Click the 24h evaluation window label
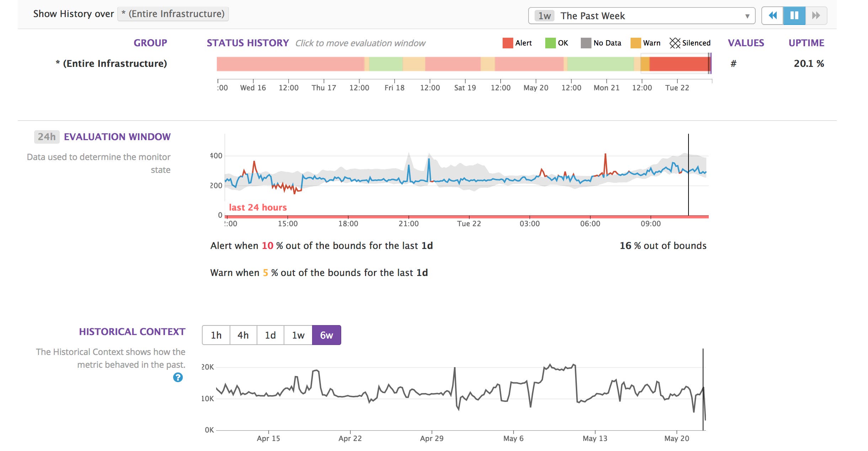868x451 pixels. pyautogui.click(x=47, y=137)
